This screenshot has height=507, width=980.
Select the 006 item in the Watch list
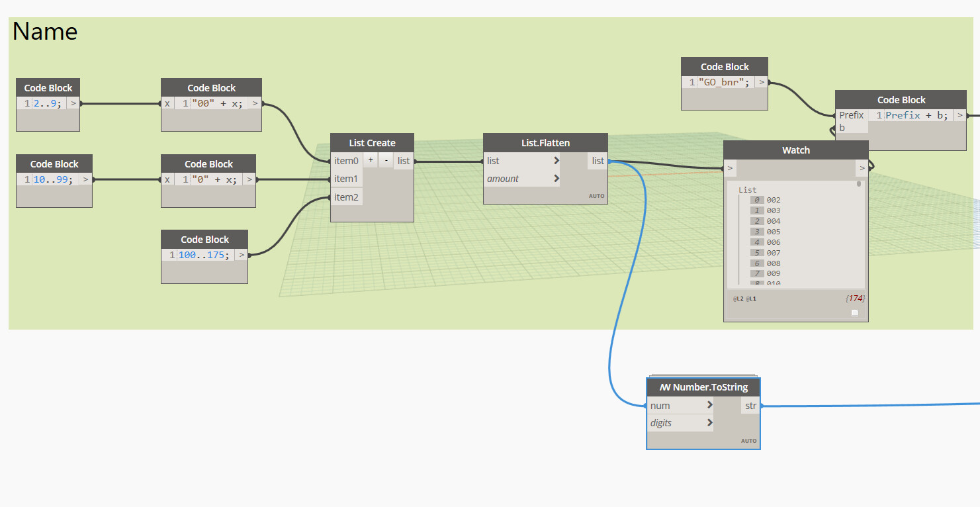[774, 242]
